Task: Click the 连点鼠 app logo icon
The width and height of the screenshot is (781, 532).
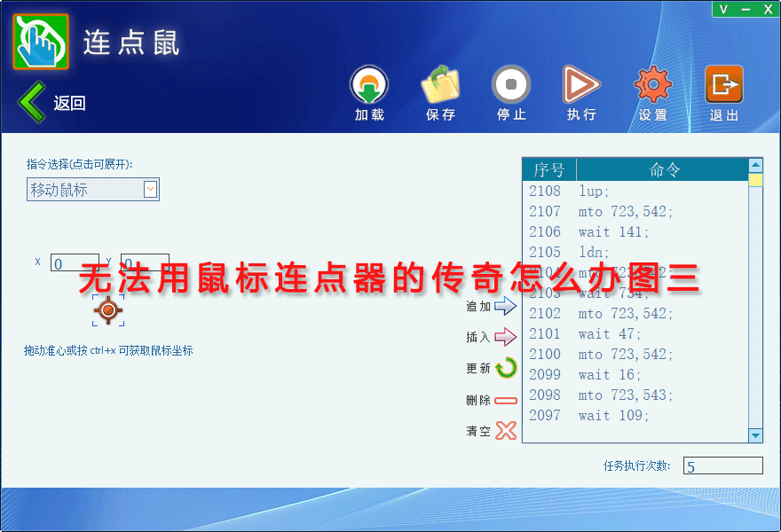Action: click(x=41, y=42)
